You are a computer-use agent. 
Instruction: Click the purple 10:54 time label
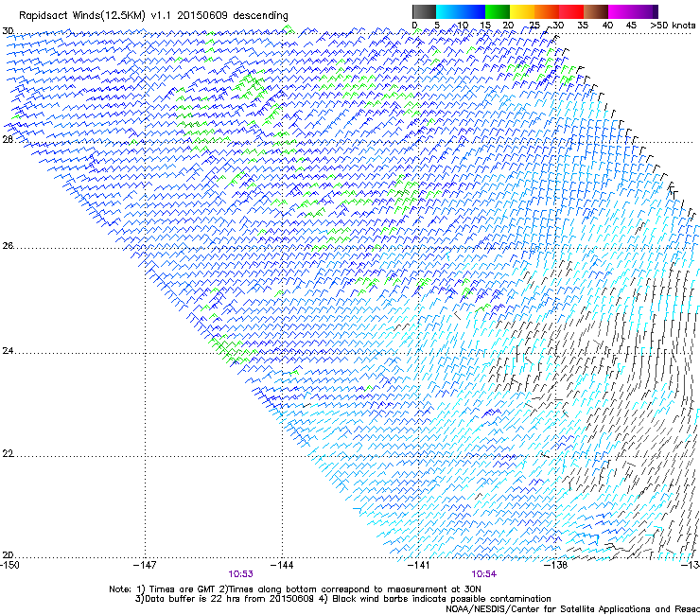tap(484, 574)
